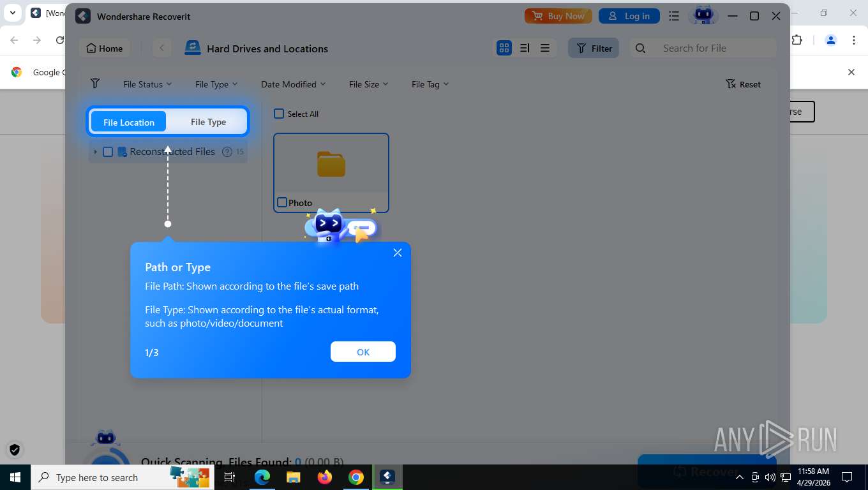Click the taskbar clock showing 11:58 AM

[813, 477]
